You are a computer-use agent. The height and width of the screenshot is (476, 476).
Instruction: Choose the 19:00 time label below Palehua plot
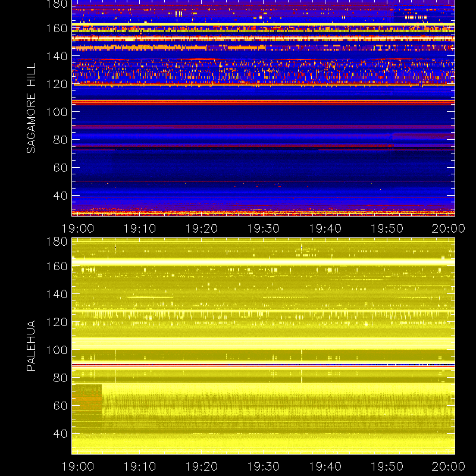coord(78,466)
